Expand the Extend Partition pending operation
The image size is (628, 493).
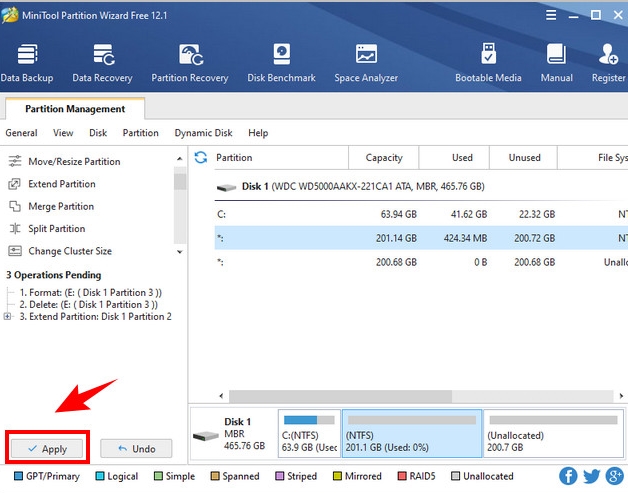7,316
